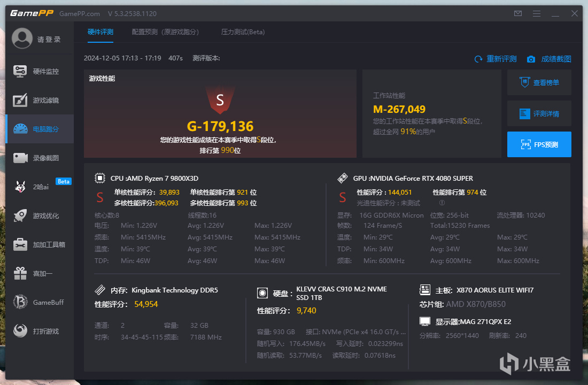Switch to 硬件评测 tab
The width and height of the screenshot is (588, 385).
100,32
